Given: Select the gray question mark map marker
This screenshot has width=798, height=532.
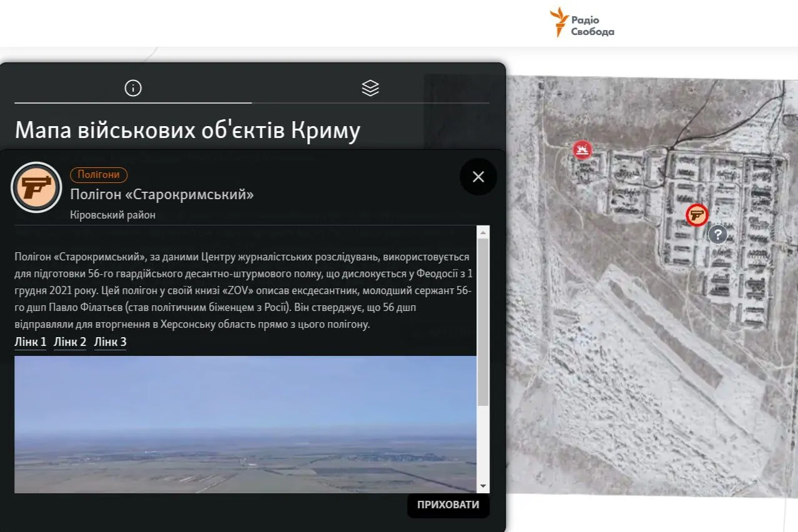Looking at the screenshot, I should (718, 235).
